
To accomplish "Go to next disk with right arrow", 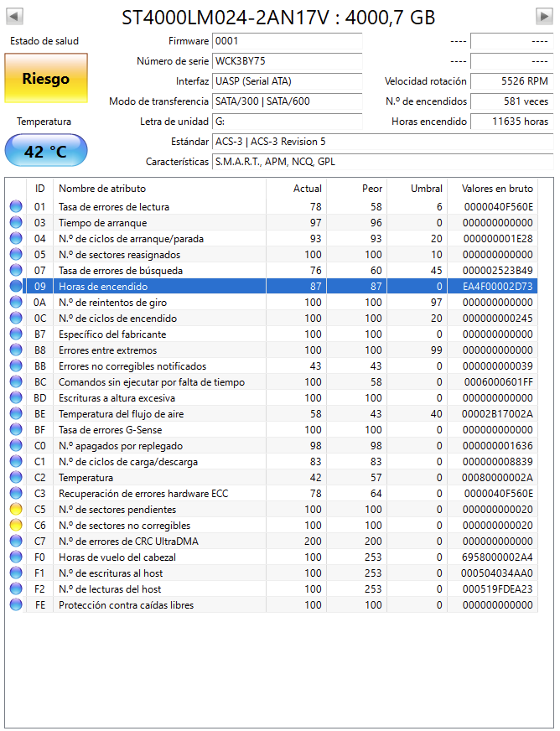I will click(544, 16).
